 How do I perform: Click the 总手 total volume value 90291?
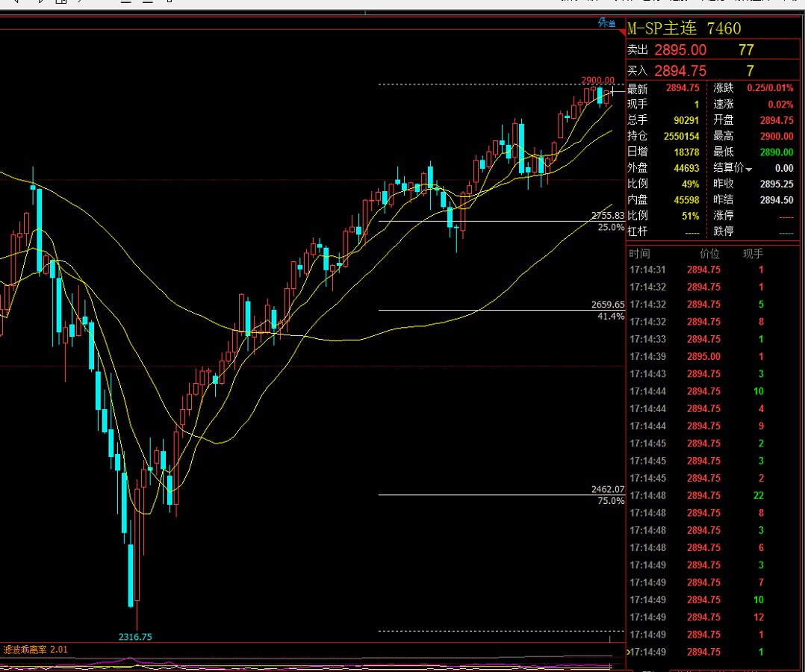click(686, 120)
